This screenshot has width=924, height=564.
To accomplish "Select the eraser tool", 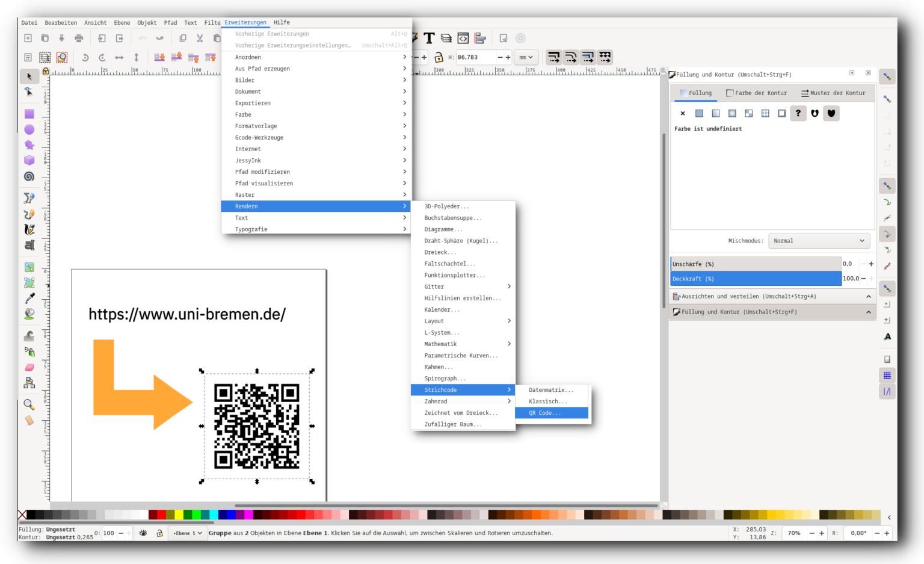I will click(x=29, y=367).
